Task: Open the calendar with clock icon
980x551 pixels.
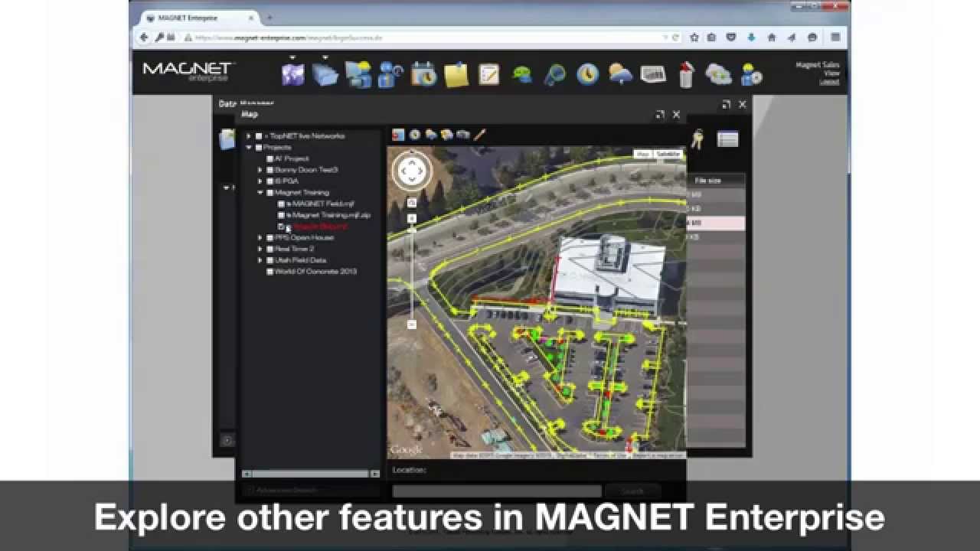Action: pyautogui.click(x=423, y=74)
